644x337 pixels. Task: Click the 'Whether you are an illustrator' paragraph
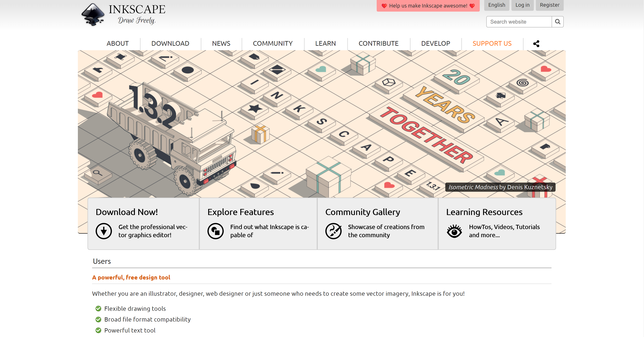click(x=278, y=294)
